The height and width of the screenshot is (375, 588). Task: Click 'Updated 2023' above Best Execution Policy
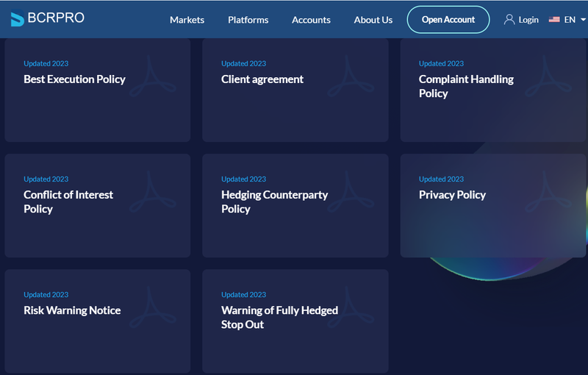coord(46,63)
